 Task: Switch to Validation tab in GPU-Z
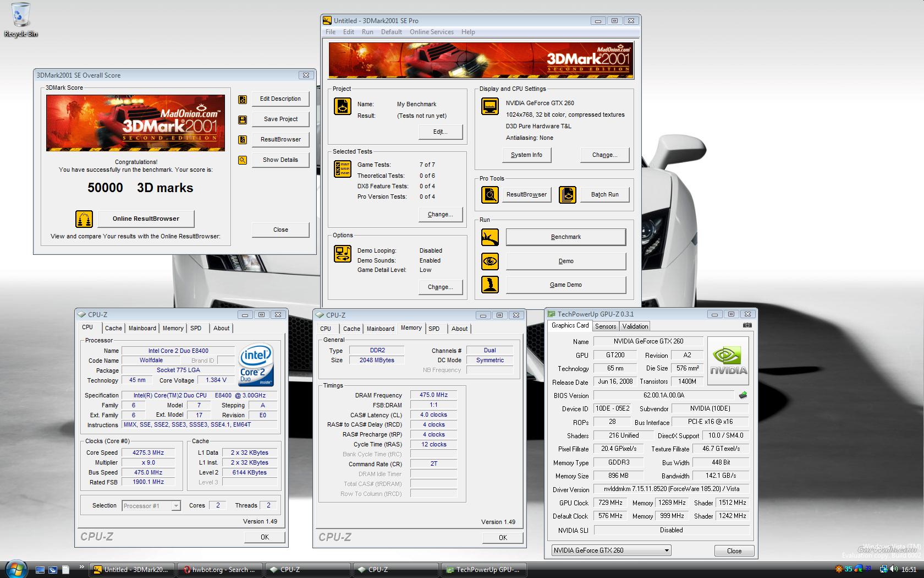(x=635, y=326)
